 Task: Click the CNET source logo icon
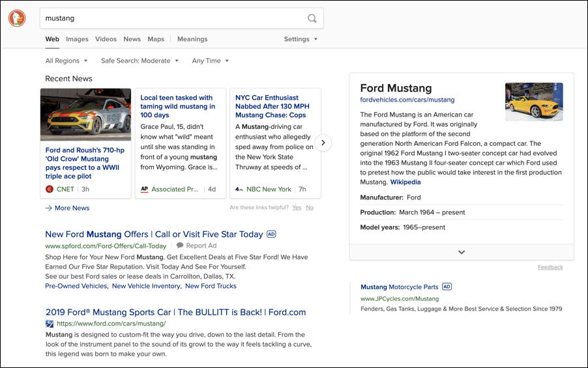[x=50, y=190]
